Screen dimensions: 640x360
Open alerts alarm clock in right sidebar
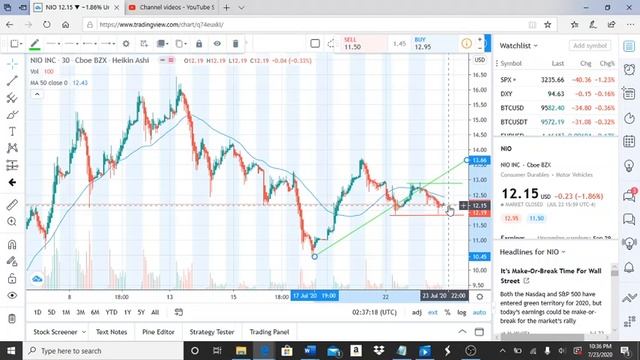[x=629, y=69]
